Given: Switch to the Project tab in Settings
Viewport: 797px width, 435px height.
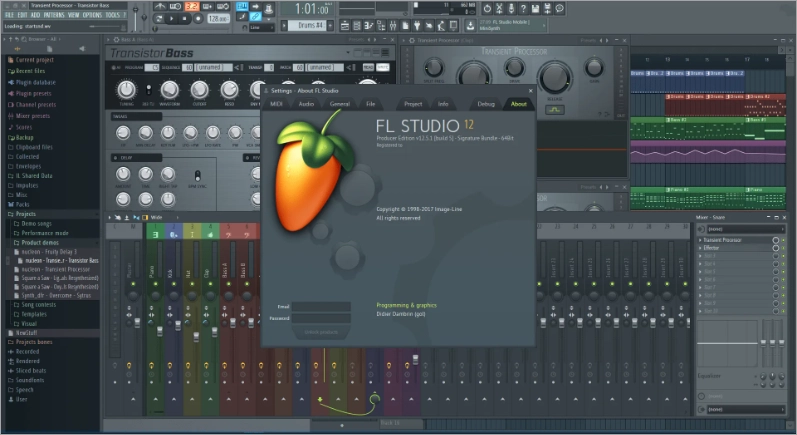Looking at the screenshot, I should (x=413, y=104).
